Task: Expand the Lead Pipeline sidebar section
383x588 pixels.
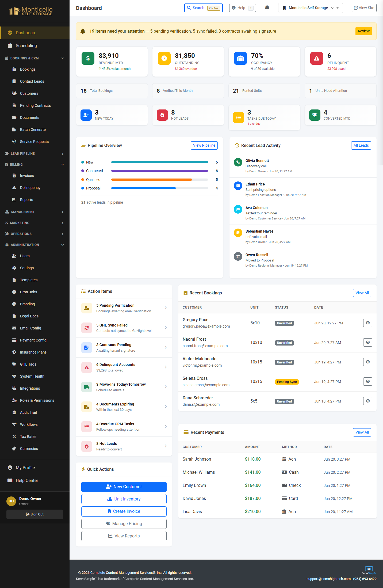Action: (35, 154)
